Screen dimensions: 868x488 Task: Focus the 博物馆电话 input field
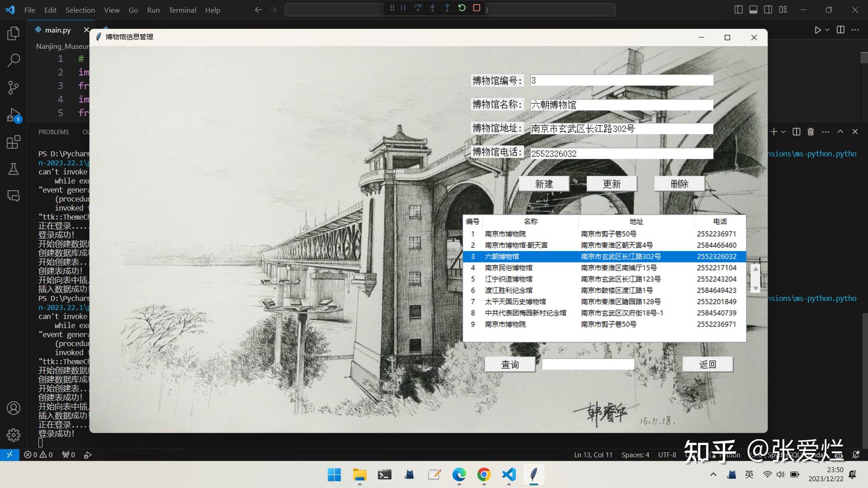click(x=622, y=154)
